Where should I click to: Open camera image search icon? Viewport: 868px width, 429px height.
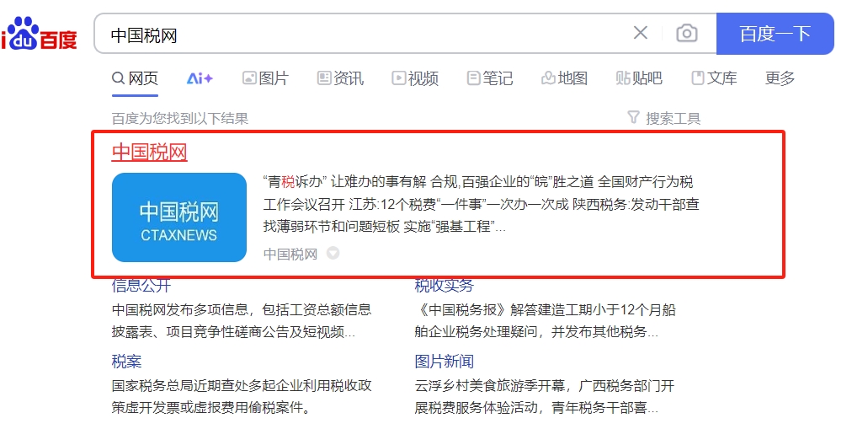pos(686,33)
